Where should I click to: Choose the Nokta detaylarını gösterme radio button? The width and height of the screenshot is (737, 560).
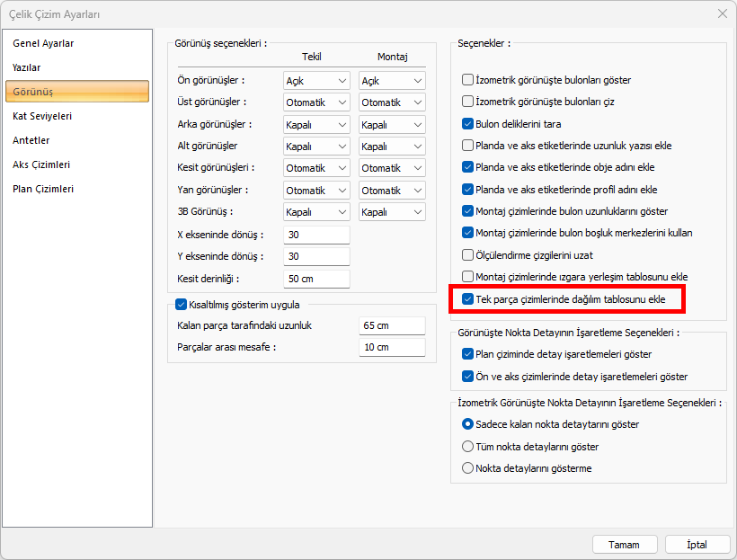(x=467, y=468)
